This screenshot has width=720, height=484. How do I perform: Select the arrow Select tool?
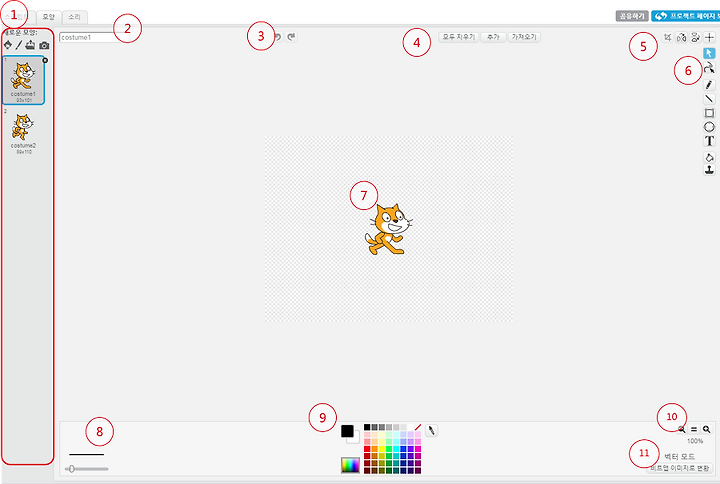[x=709, y=53]
